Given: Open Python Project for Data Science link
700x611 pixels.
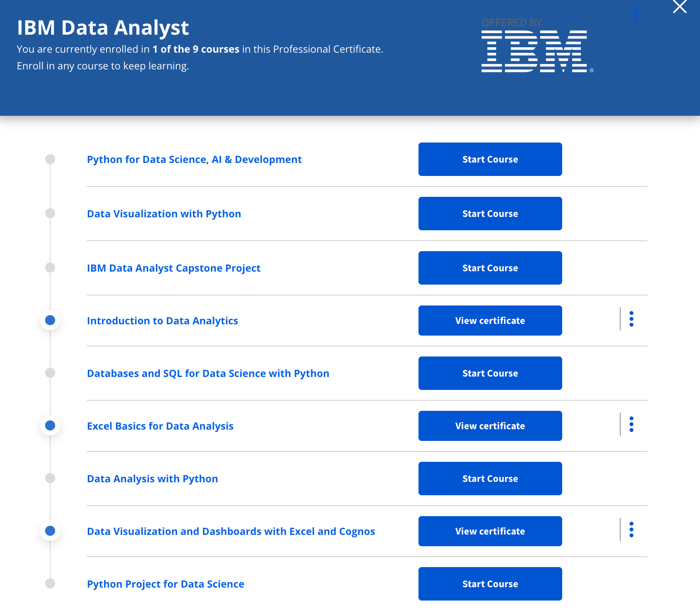Looking at the screenshot, I should pos(165,584).
